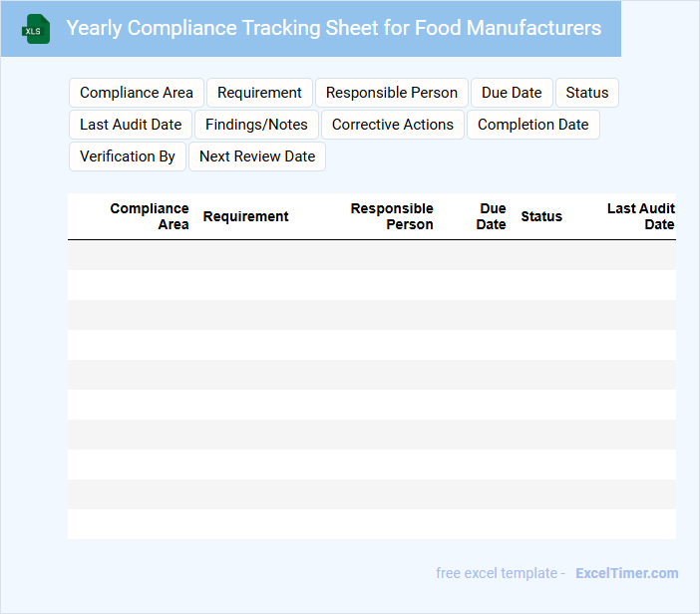Open the Findings/Notes tag

256,125
